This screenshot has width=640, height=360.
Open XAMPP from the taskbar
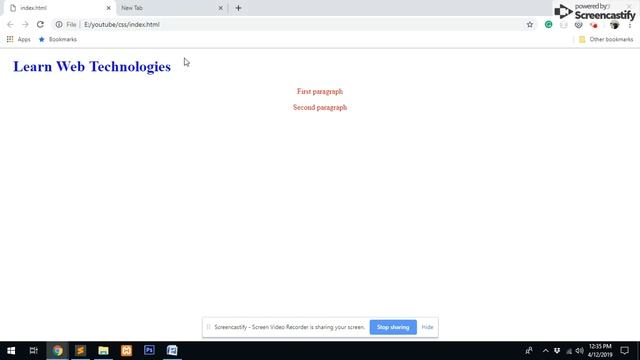pos(127,351)
